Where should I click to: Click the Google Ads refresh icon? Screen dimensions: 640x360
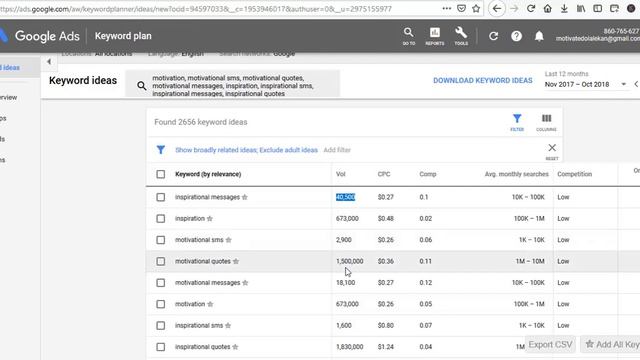point(493,36)
